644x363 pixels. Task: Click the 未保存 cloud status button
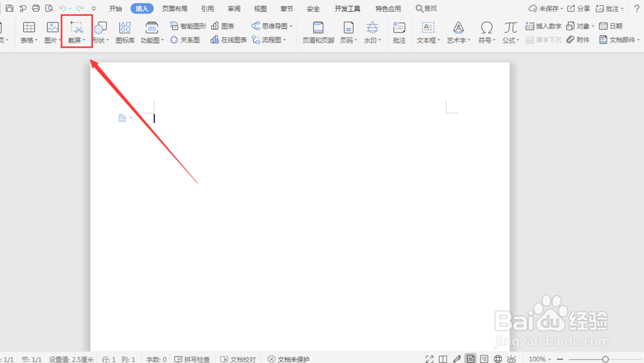(545, 8)
